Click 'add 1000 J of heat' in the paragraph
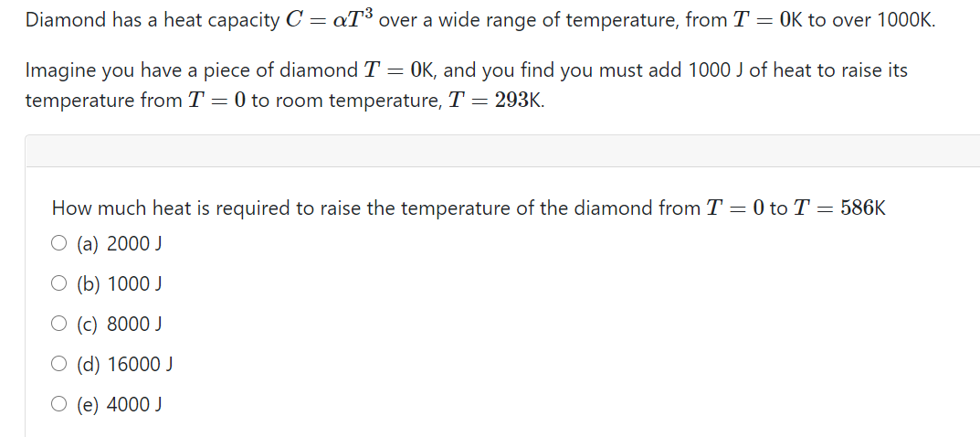The height and width of the screenshot is (437, 980). pyautogui.click(x=730, y=70)
